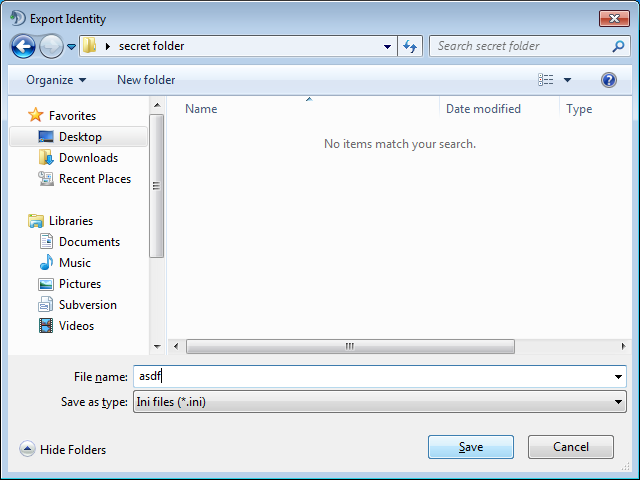
Task: Open the Subversion library
Action: (87, 305)
